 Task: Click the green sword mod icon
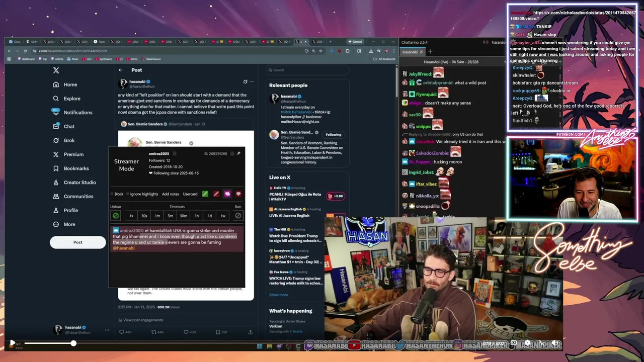pos(205,194)
